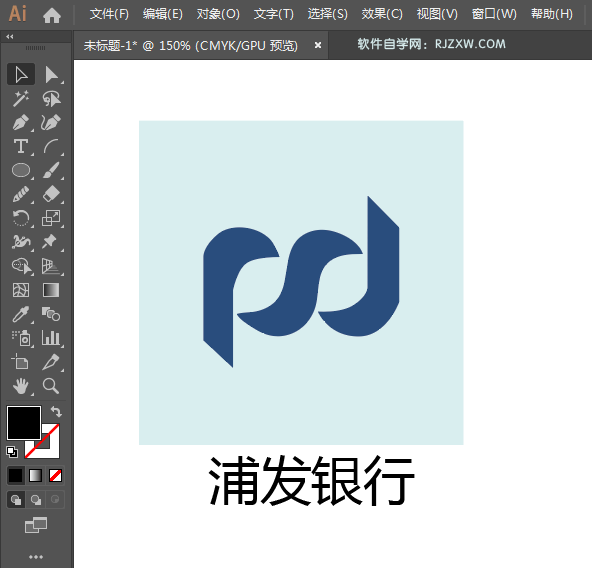The width and height of the screenshot is (592, 568).
Task: Open the 窗口(W) menu
Action: (494, 14)
